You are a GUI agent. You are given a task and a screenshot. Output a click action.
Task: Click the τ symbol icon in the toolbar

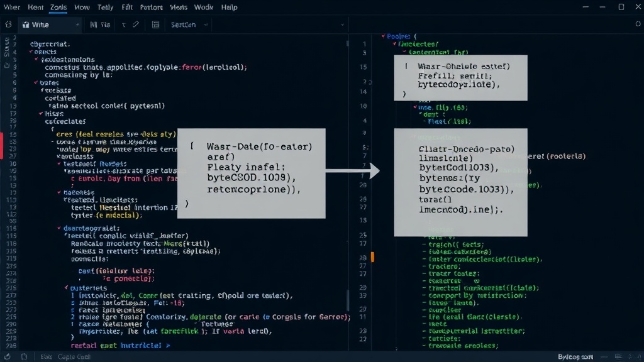point(124,25)
